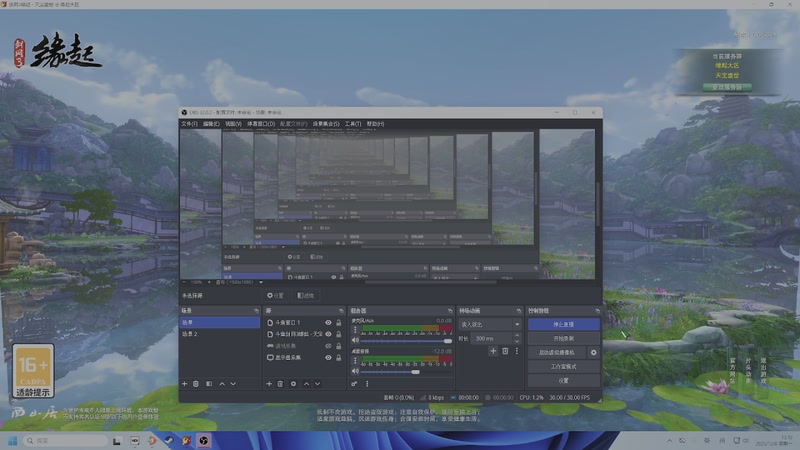Undock the Controls panel icon
This screenshot has width=800, height=450.
click(x=597, y=311)
